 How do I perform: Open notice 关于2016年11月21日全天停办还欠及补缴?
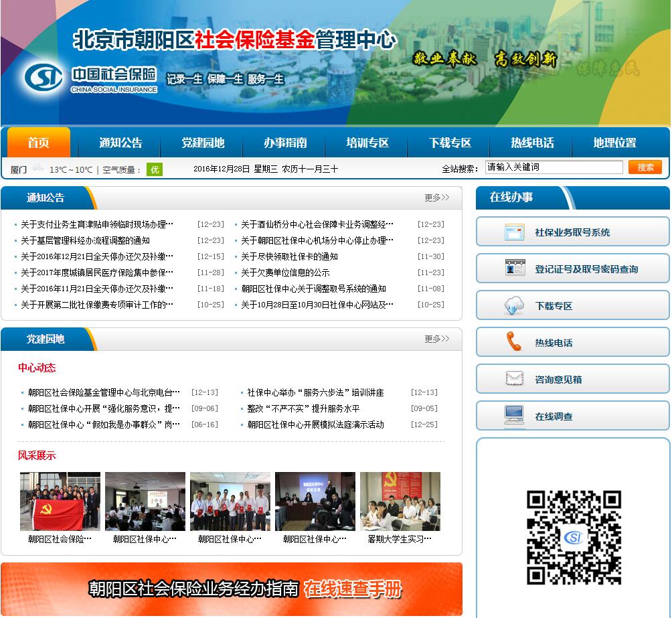(x=97, y=289)
